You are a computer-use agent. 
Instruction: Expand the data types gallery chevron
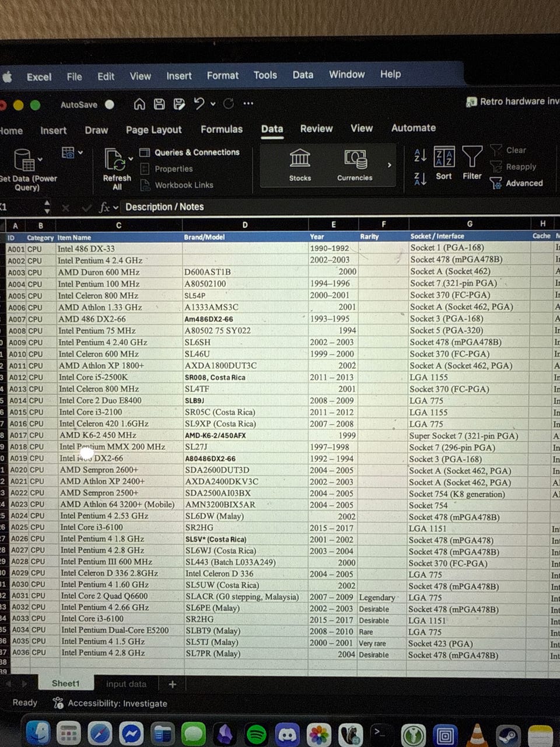tap(389, 165)
